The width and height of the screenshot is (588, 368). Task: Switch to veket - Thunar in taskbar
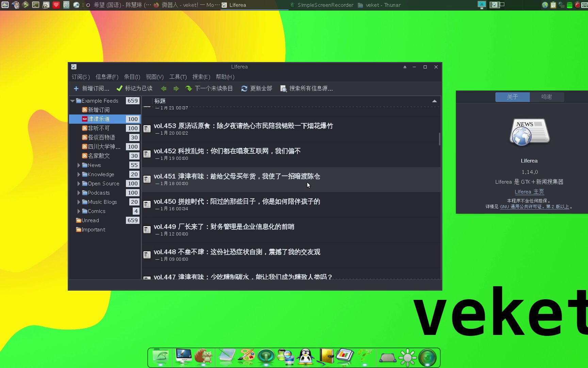pyautogui.click(x=379, y=5)
